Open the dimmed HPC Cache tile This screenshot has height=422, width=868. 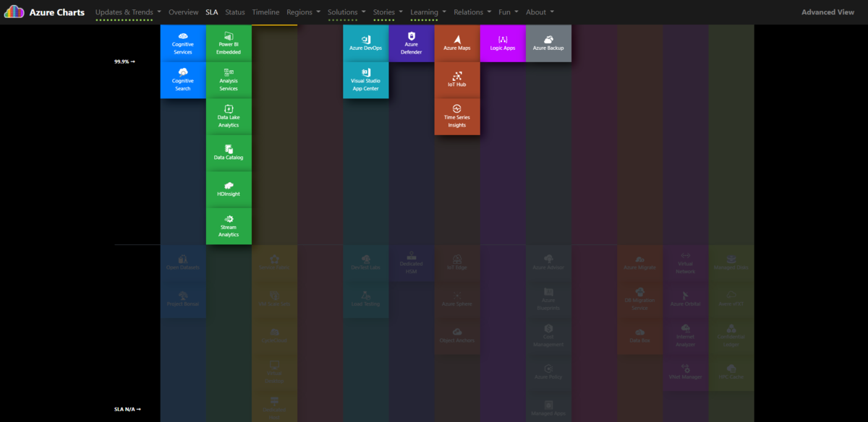tap(731, 372)
